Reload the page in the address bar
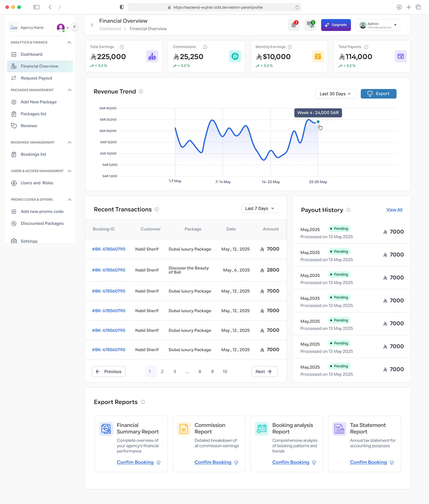429x504 pixels. [297, 7]
